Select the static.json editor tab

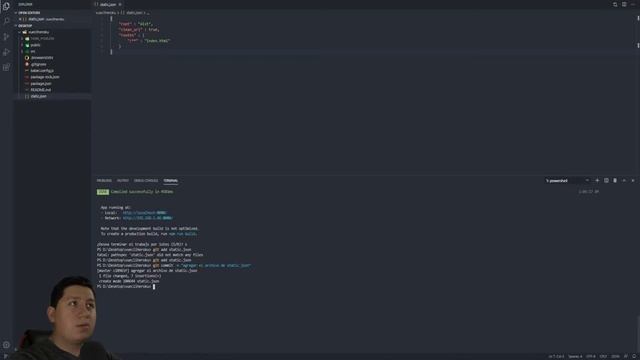tap(108, 4)
